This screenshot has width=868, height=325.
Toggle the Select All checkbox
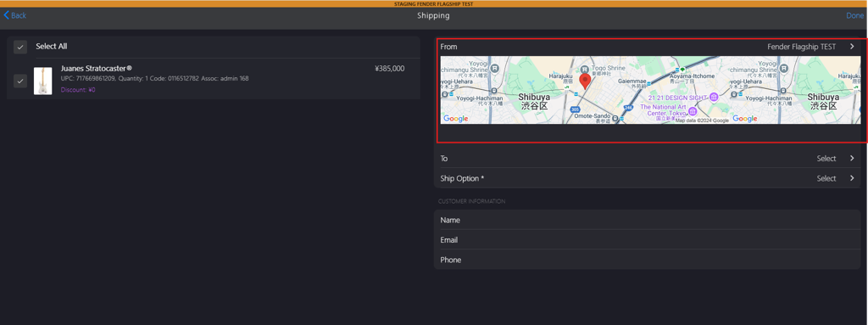click(x=20, y=48)
